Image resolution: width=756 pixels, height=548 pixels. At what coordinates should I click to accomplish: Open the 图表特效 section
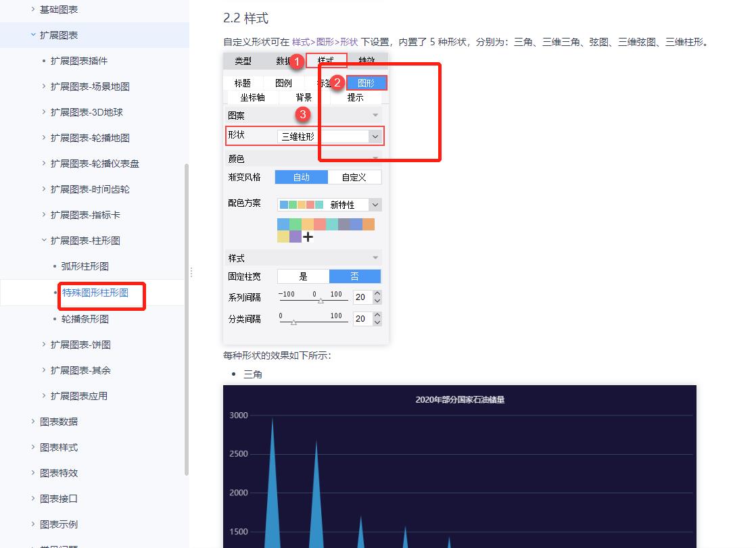point(59,473)
